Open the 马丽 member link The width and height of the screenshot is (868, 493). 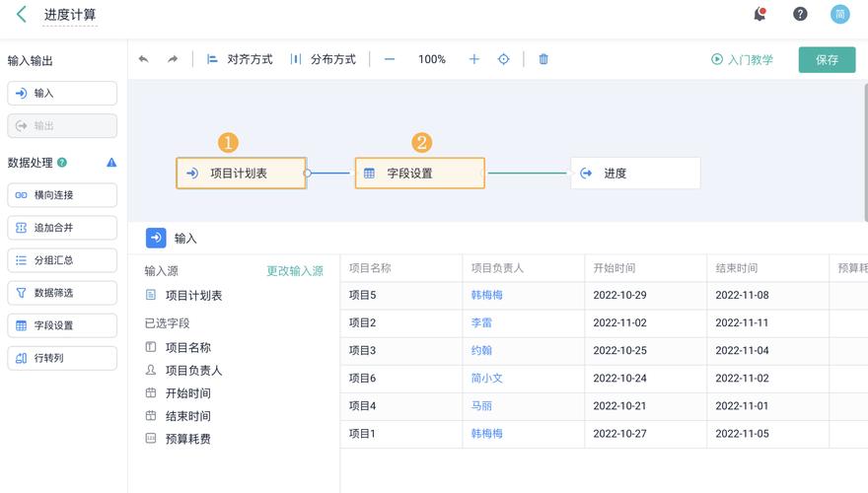[481, 405]
